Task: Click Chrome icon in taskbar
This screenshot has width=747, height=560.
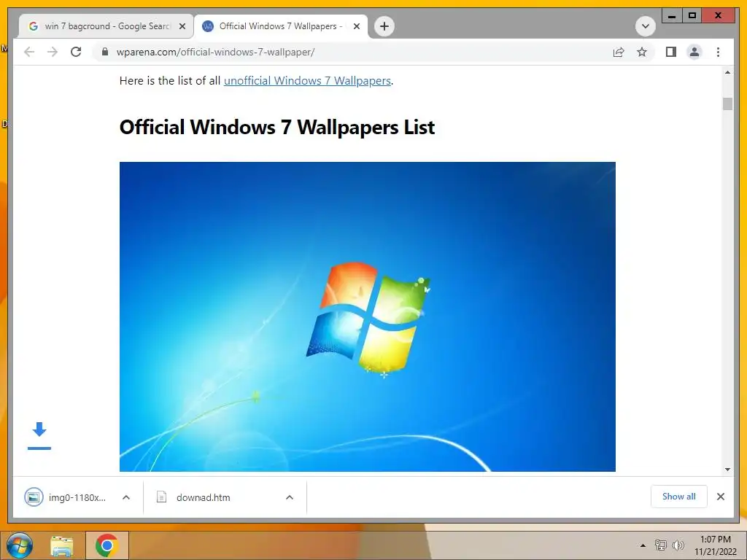Action: point(107,545)
